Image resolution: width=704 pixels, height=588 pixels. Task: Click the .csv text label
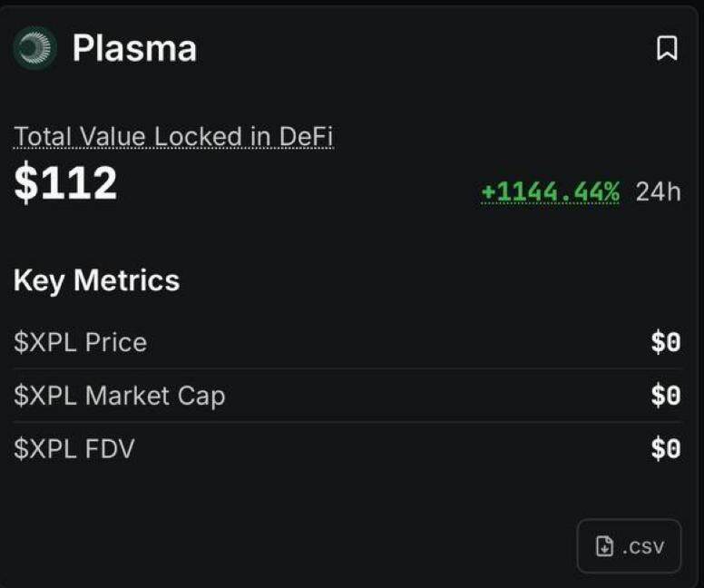643,547
